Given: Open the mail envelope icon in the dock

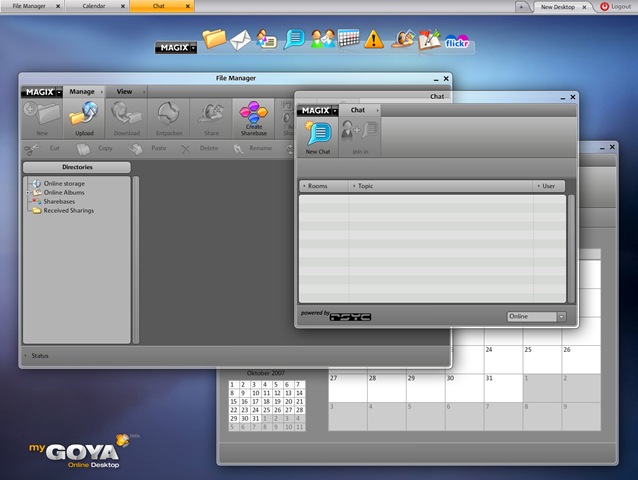Looking at the screenshot, I should [x=240, y=41].
